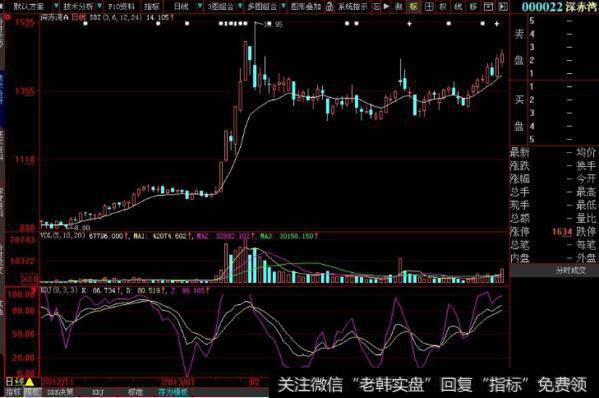
Task: Open the 日线 period dropdown arrow
Action: coord(199,6)
